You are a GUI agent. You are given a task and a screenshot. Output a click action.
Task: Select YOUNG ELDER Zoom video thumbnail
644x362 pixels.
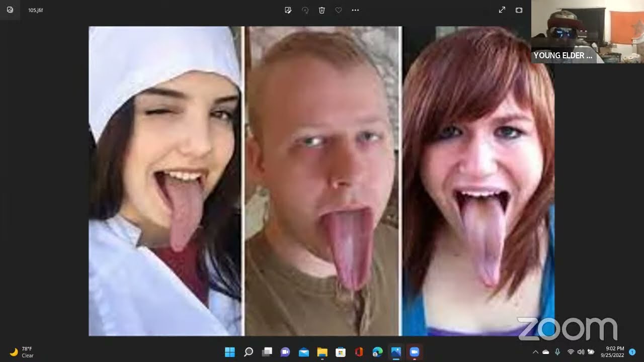588,32
